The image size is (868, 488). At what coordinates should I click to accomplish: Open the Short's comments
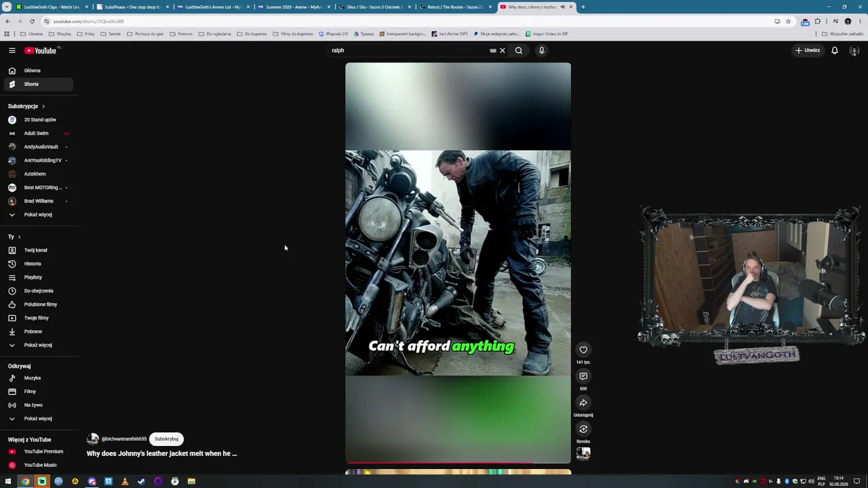coord(583,376)
